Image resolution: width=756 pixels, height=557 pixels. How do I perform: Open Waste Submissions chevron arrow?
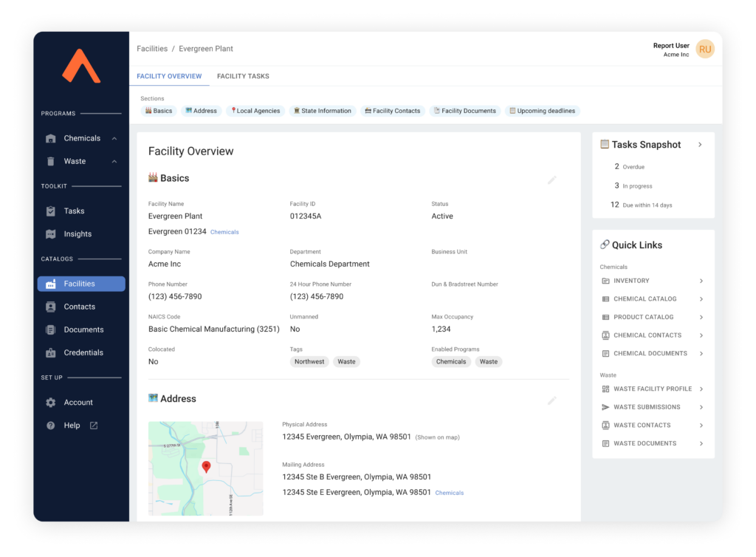[x=701, y=407]
